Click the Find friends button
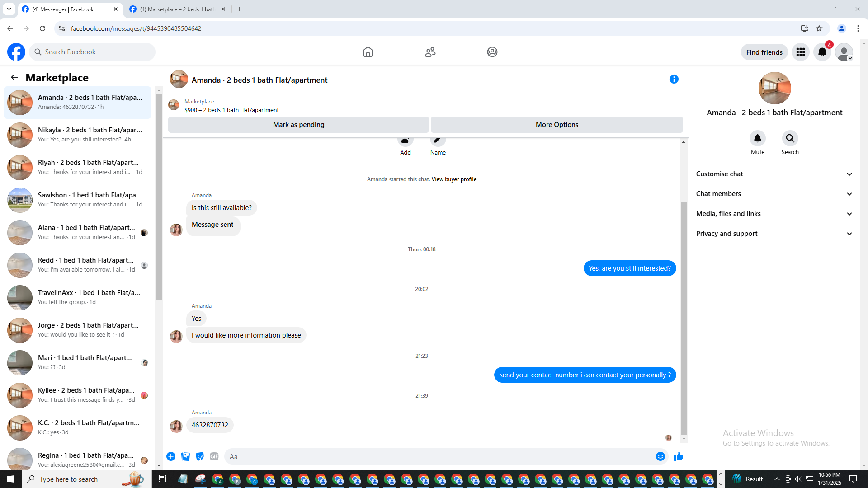 (764, 52)
